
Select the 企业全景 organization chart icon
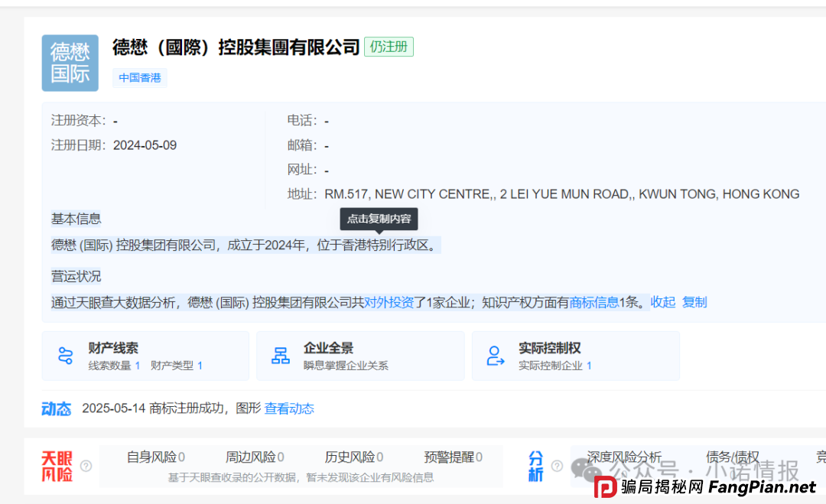[280, 355]
